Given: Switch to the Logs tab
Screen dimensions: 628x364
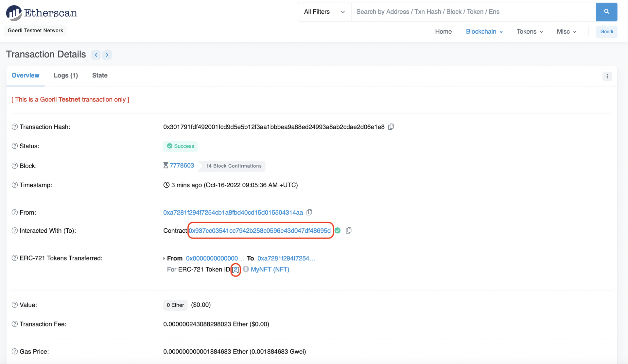Looking at the screenshot, I should [x=65, y=75].
